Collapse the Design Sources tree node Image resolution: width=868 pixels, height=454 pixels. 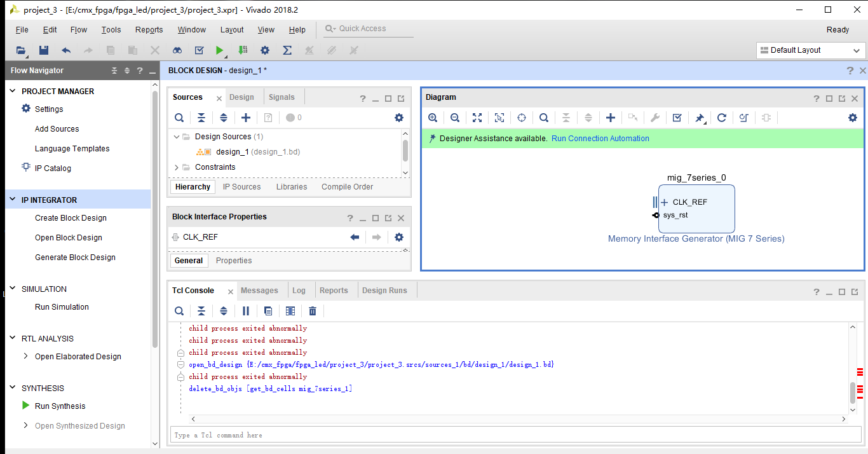click(177, 137)
